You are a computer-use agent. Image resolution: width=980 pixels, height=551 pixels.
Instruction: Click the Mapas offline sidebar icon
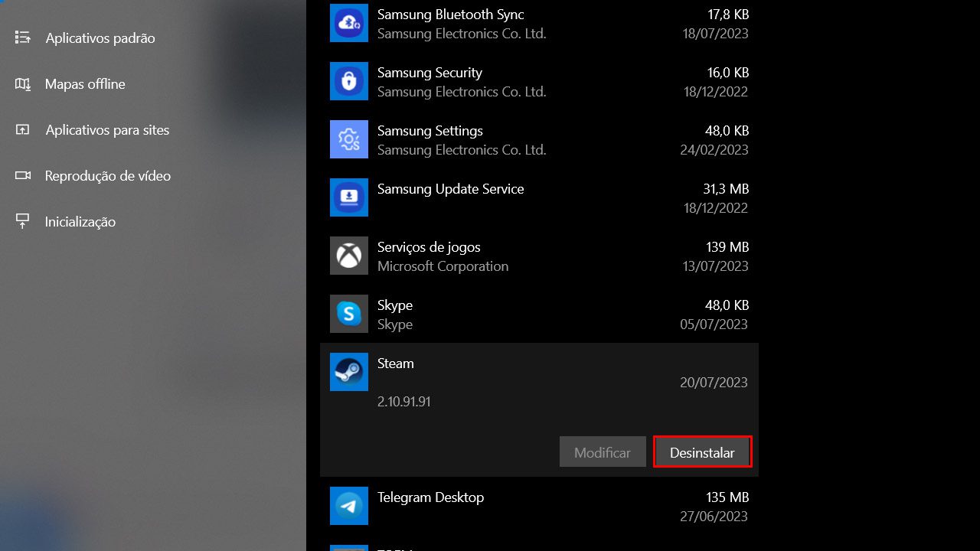(23, 83)
